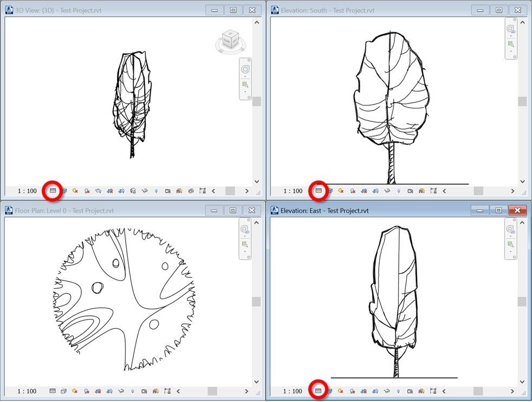Open Visual Style in the 3D View window
Viewport: 532px width, 402px height.
[64, 191]
